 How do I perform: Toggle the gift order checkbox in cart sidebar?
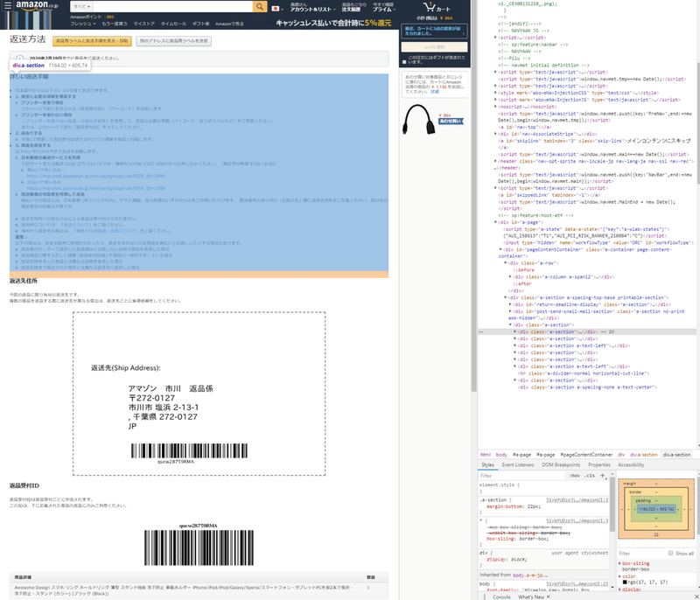[404, 62]
